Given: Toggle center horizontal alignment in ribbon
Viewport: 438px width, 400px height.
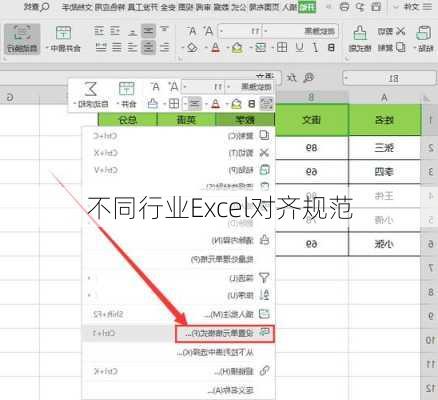Looking at the screenshot, I should click(148, 48).
